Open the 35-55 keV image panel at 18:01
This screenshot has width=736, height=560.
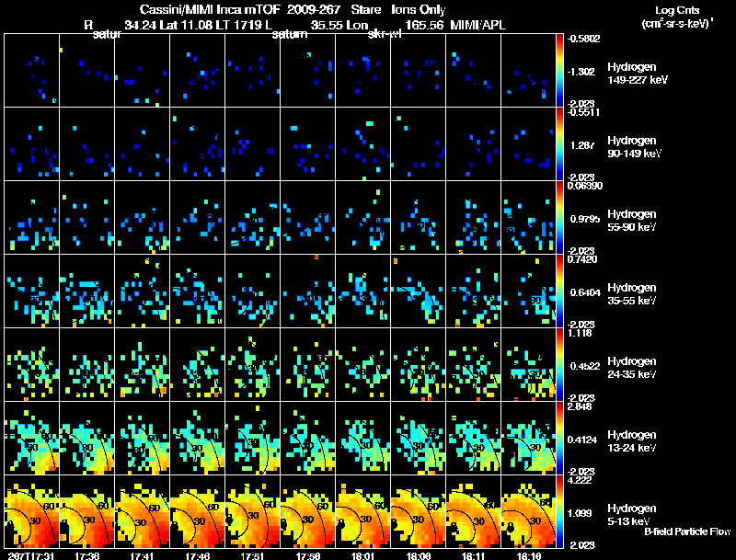coord(362,291)
